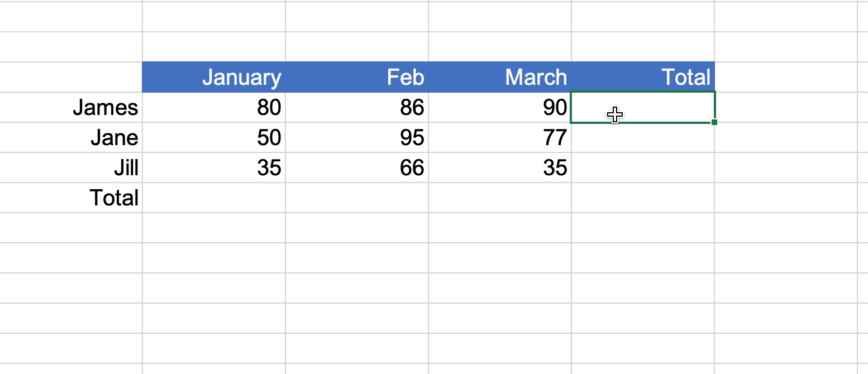Click the blue Total column header cell
868x374 pixels.
click(643, 77)
